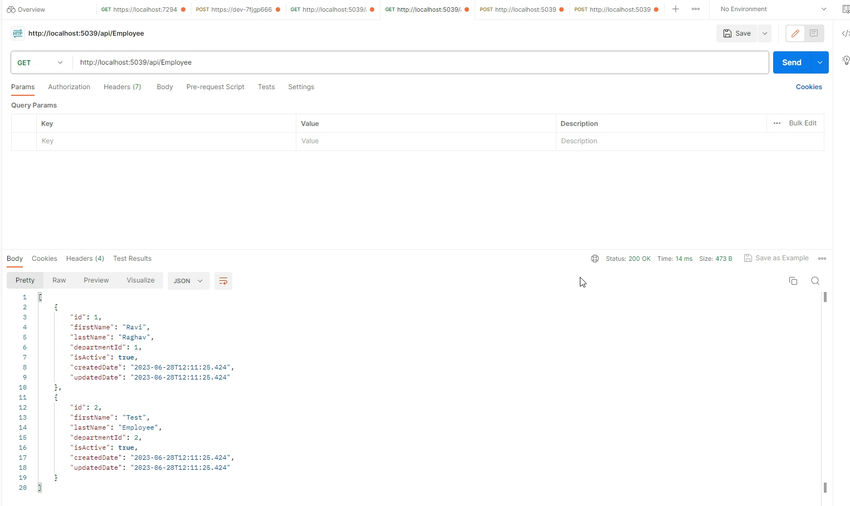Click the HTTP request type icon by the title
This screenshot has height=506, width=850.
tap(17, 34)
